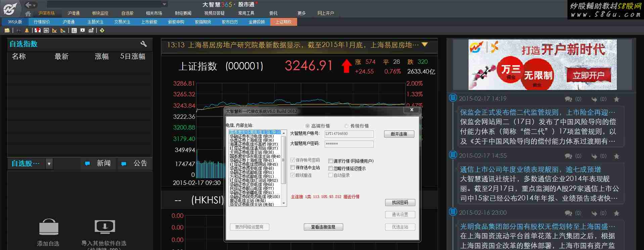Click the bell alert toolbar icon
This screenshot has width=644, height=250.
click(x=27, y=31)
